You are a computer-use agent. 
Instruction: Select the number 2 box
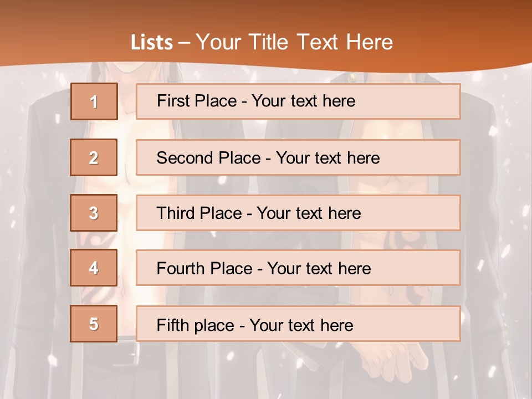point(94,157)
